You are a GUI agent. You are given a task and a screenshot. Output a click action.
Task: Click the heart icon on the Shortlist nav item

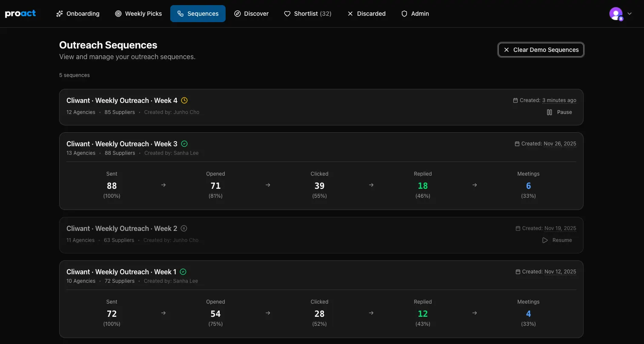pyautogui.click(x=287, y=14)
